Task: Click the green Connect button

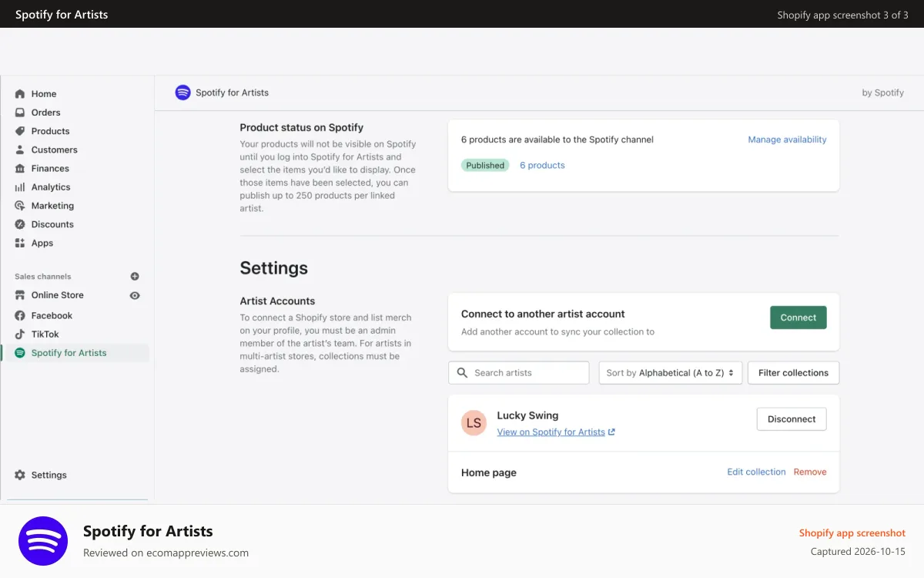Action: click(x=798, y=318)
